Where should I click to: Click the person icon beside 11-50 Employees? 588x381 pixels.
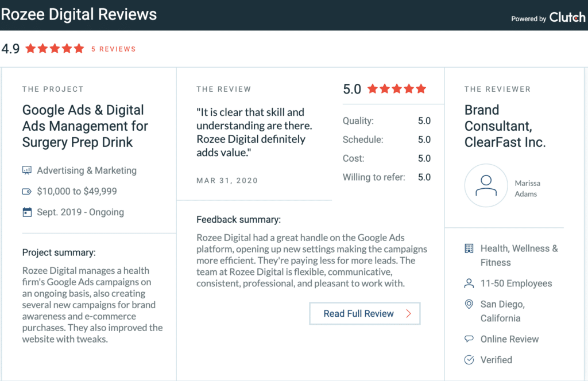469,283
